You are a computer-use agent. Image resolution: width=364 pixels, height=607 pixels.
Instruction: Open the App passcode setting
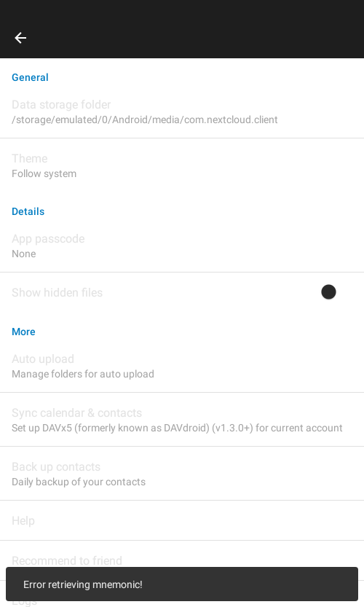pyautogui.click(x=182, y=246)
